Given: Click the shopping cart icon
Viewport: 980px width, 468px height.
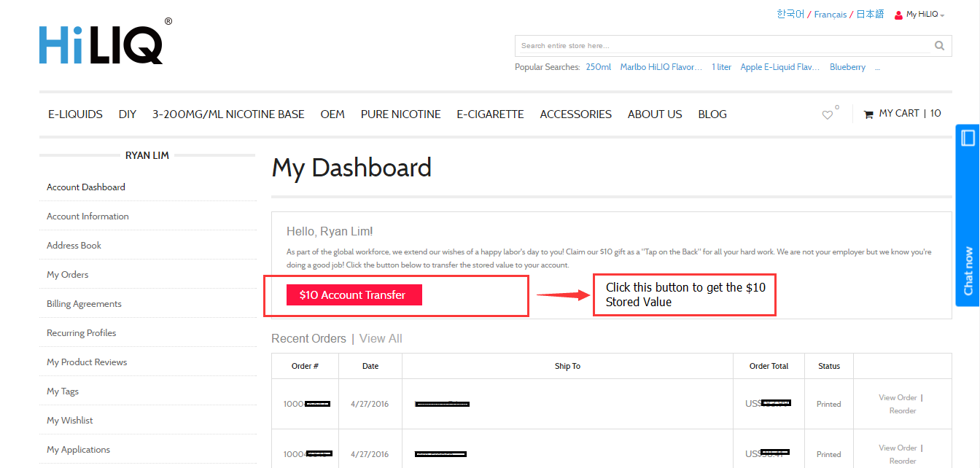Looking at the screenshot, I should [x=868, y=114].
